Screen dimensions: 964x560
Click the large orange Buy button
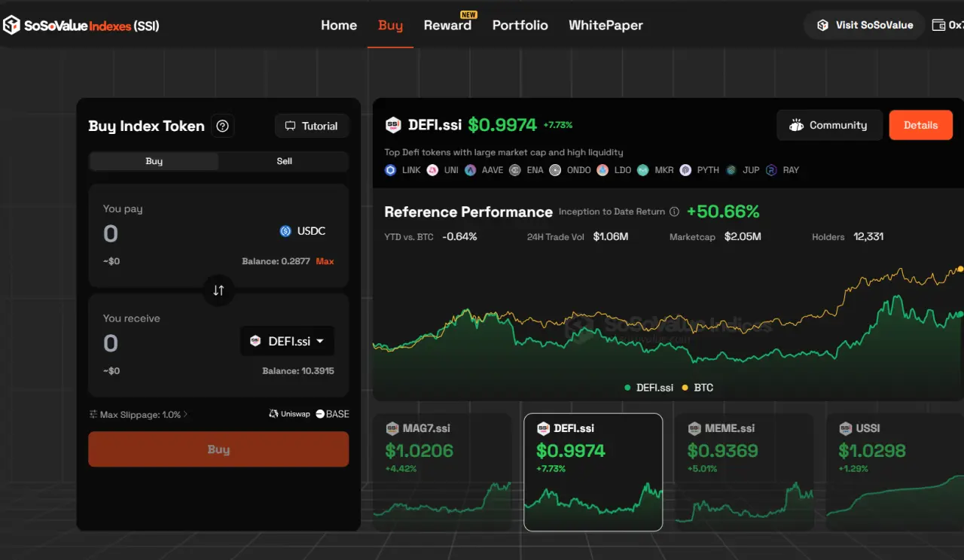click(218, 449)
